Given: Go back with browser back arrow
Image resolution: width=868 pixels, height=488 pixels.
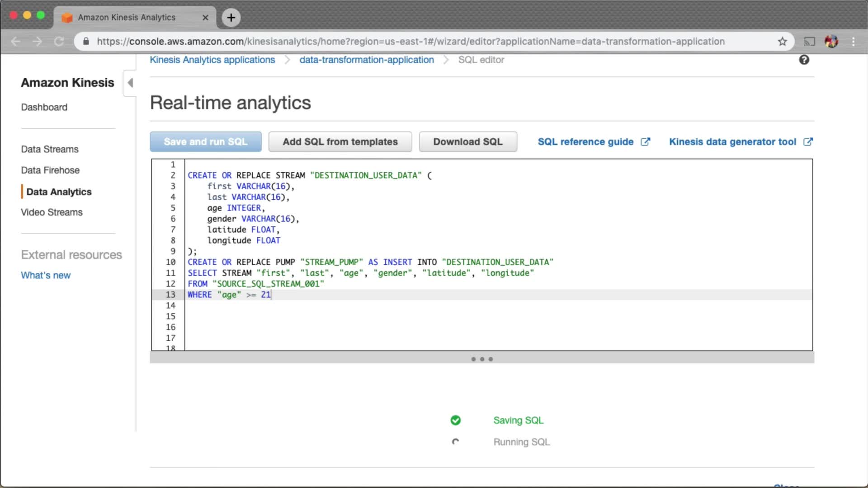Looking at the screenshot, I should pyautogui.click(x=16, y=42).
